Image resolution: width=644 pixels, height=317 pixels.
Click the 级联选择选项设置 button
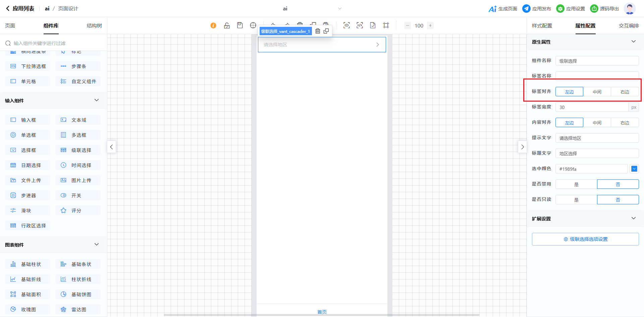click(x=585, y=239)
